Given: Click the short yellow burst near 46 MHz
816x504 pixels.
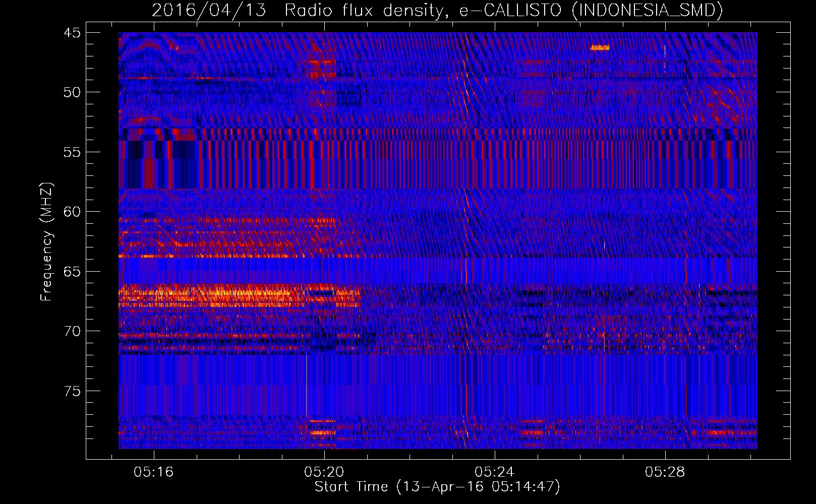Looking at the screenshot, I should 600,48.
